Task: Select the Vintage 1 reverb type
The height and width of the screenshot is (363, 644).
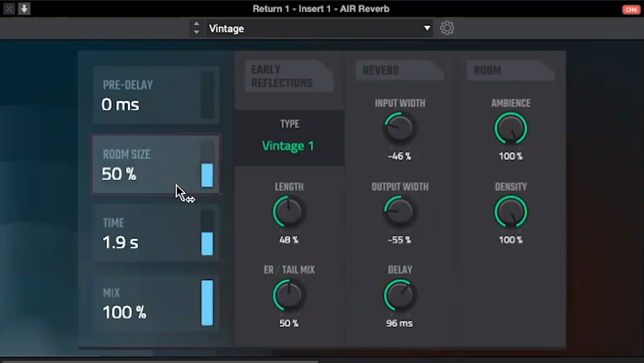Action: click(288, 146)
